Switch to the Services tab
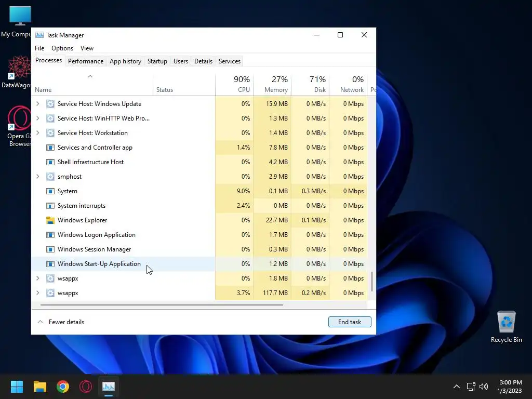The image size is (532, 399). pyautogui.click(x=229, y=61)
